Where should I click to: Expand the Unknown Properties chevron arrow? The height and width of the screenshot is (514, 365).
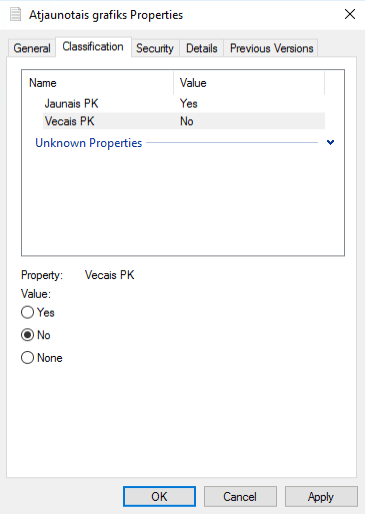pos(330,143)
